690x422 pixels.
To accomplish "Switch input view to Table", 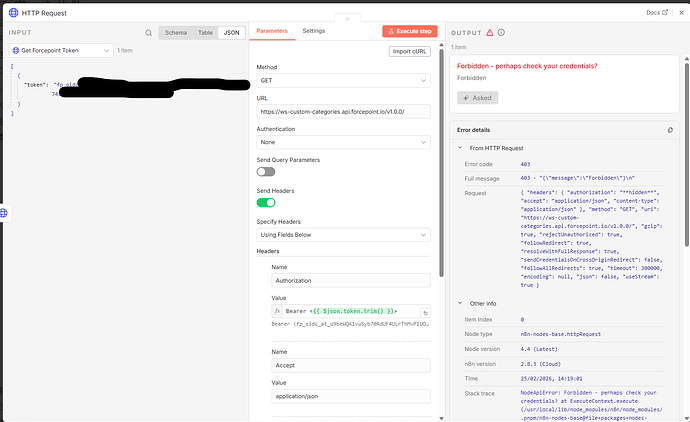I will tap(204, 33).
